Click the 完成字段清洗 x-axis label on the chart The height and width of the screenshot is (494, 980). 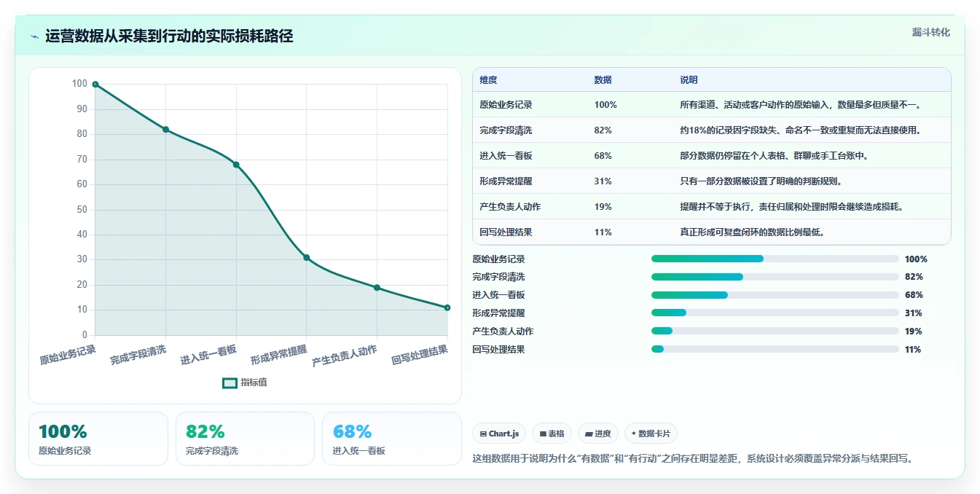pyautogui.click(x=138, y=354)
